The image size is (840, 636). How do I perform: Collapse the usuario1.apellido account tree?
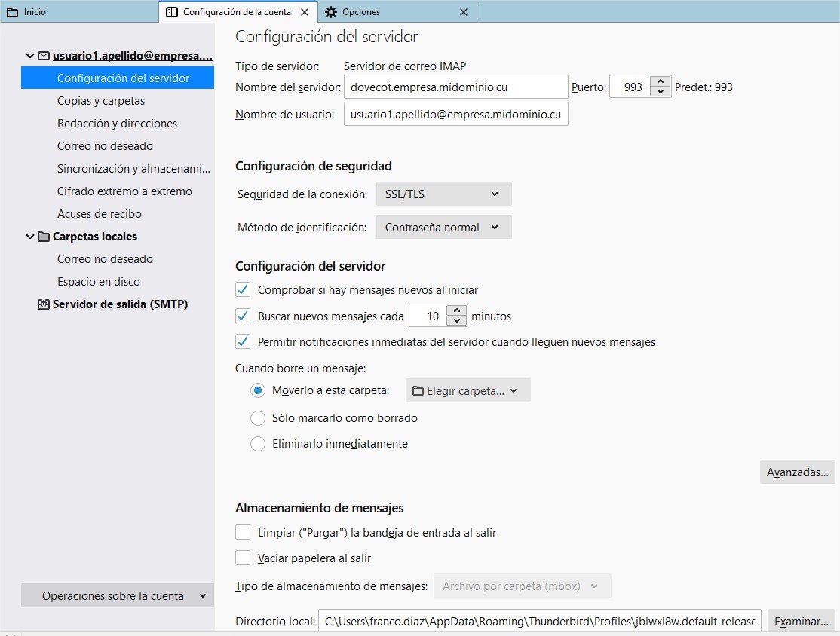click(30, 56)
